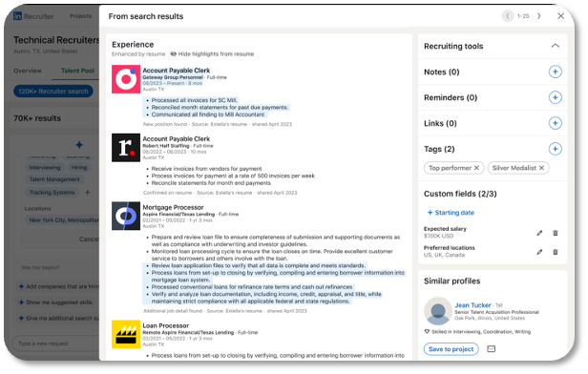Click the Similar profiles heading

tap(451, 281)
